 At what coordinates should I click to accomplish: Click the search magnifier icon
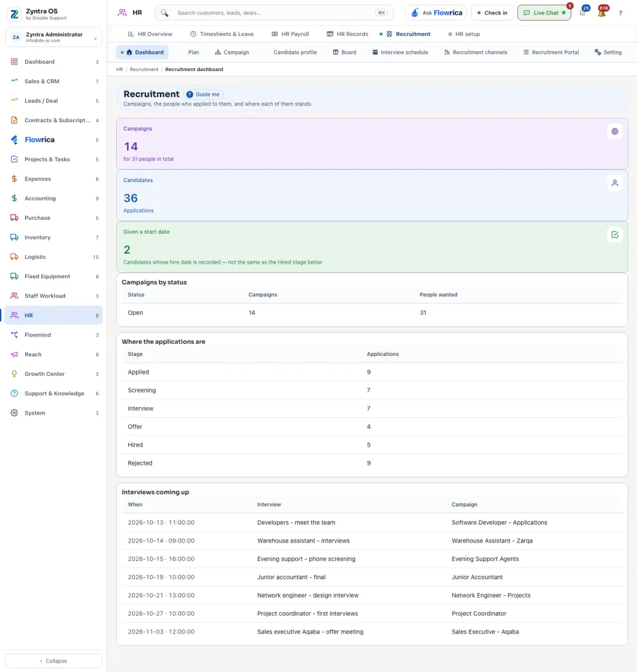point(165,13)
